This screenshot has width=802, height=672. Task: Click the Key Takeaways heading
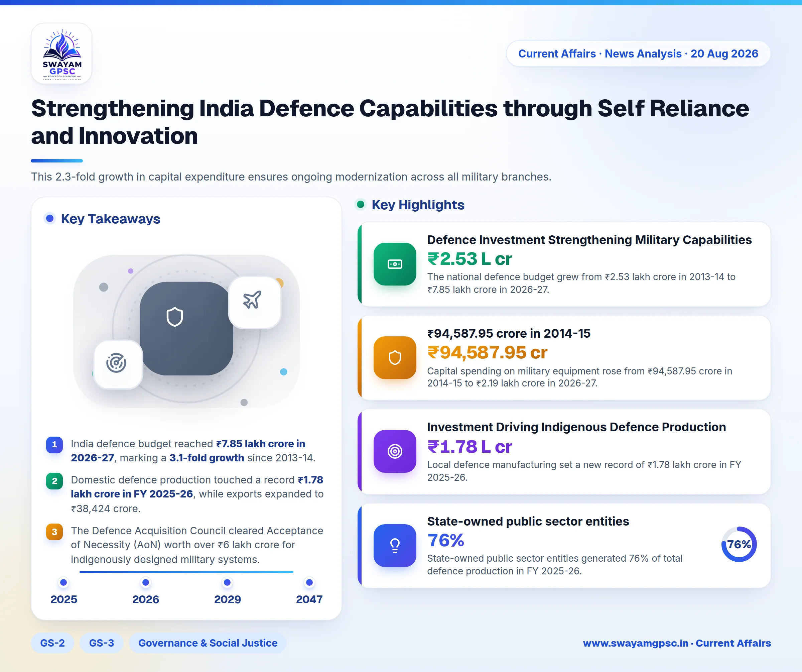point(110,219)
